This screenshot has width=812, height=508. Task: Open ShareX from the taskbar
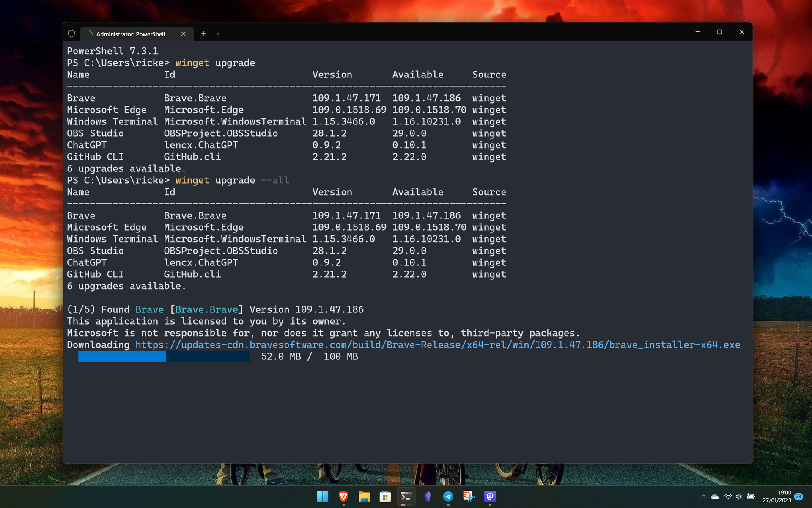469,497
